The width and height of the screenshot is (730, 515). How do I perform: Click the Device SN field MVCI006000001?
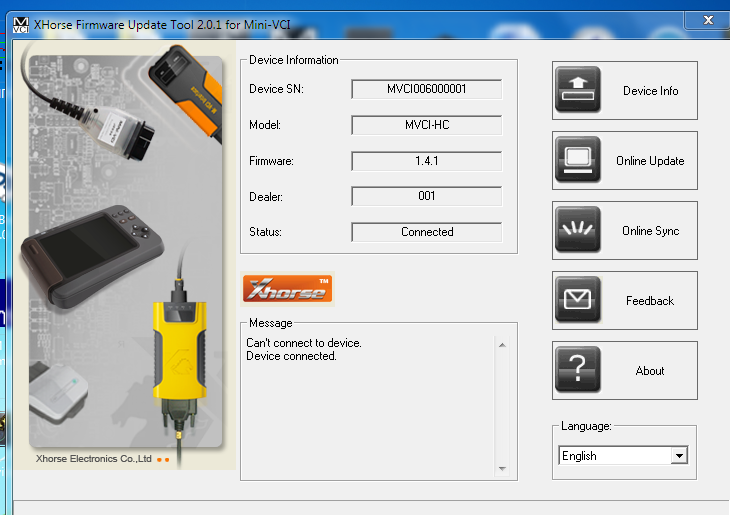tap(426, 89)
